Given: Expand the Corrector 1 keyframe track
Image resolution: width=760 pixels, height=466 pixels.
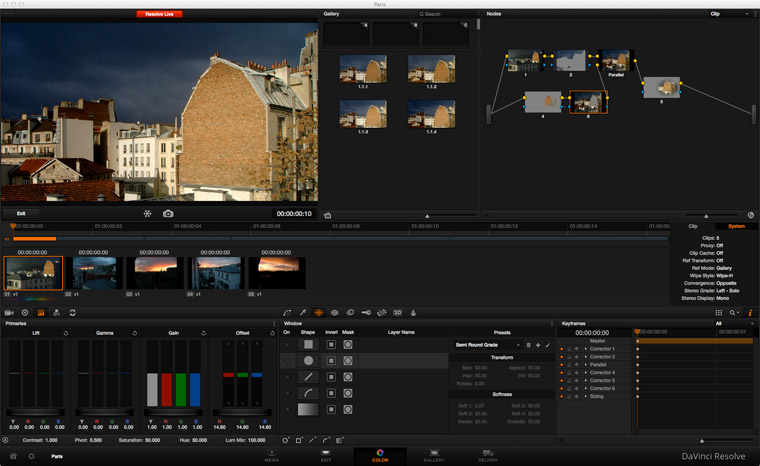Looking at the screenshot, I should (586, 349).
